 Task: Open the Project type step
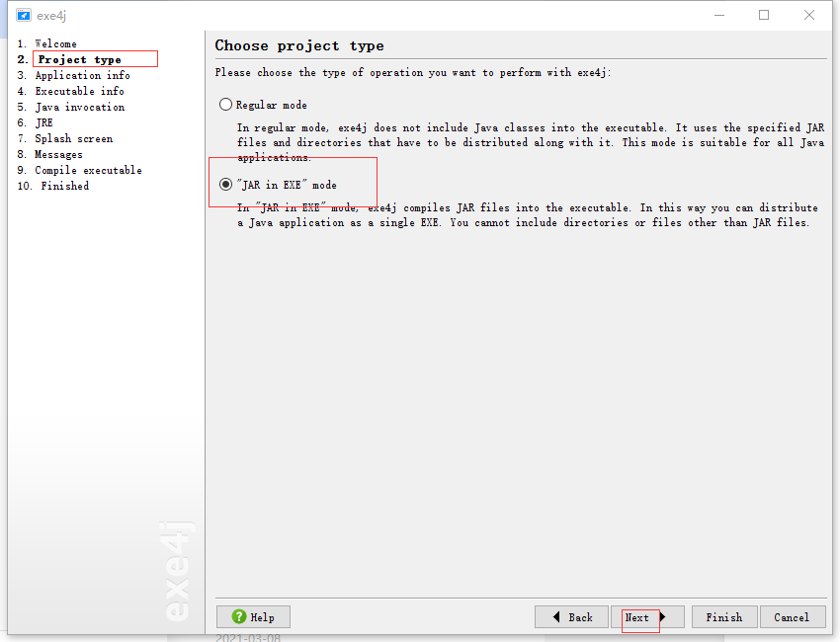(x=80, y=59)
